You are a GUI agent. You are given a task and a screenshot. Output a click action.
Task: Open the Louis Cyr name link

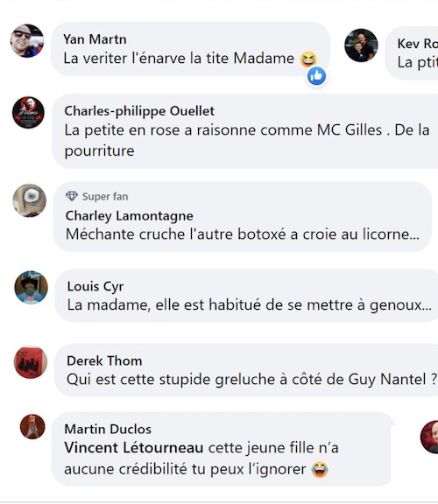[x=95, y=286]
